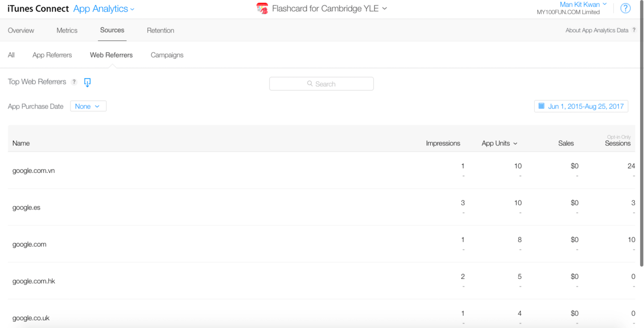644x328 pixels.
Task: Click the Impressions column header
Action: [x=443, y=143]
